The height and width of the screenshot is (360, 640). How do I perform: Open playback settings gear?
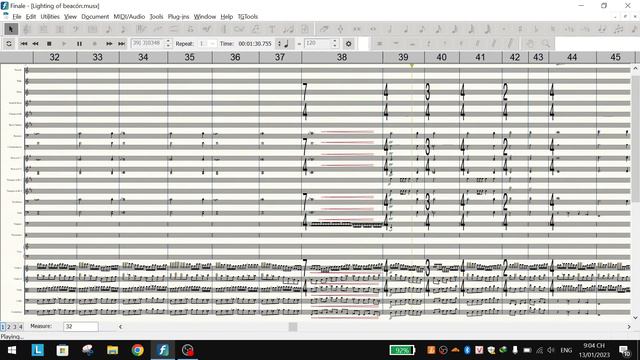coord(349,43)
